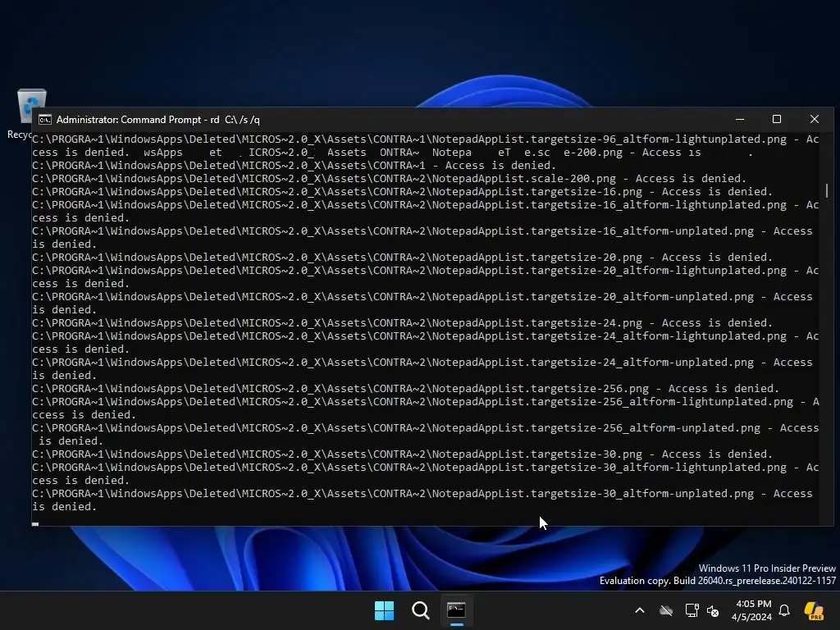This screenshot has width=840, height=630.
Task: Click the muted volume tray icon
Action: [x=713, y=610]
